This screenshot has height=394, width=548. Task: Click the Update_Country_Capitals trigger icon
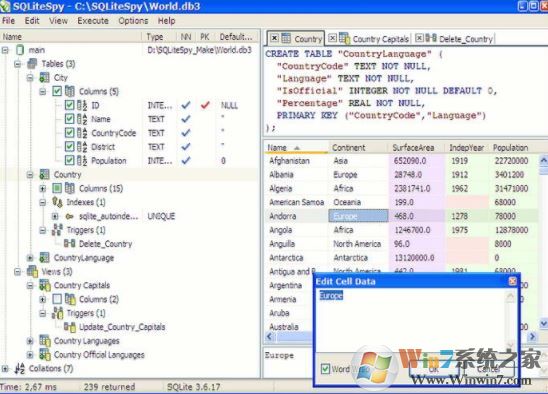tap(70, 327)
